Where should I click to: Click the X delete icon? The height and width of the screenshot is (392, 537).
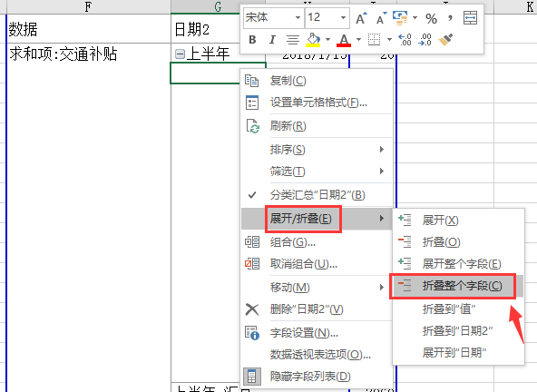coord(252,309)
